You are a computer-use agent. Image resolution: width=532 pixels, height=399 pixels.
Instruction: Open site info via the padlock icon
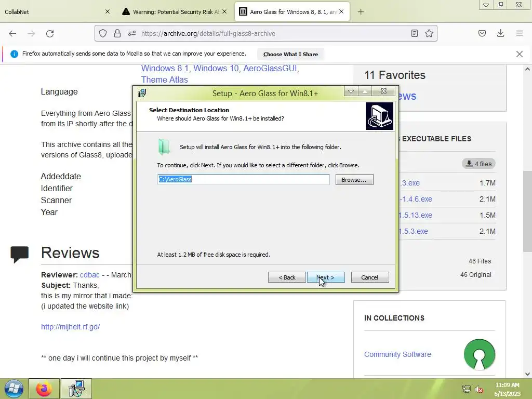click(117, 33)
